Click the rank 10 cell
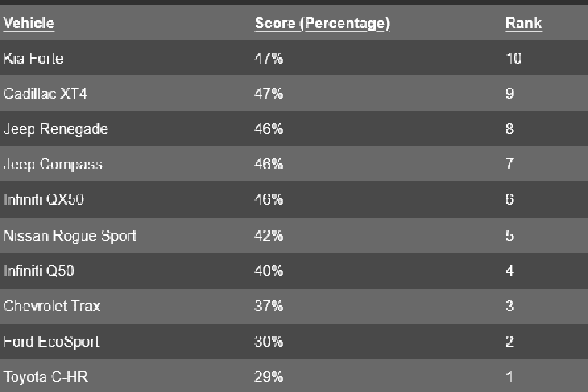This screenshot has width=588, height=392. click(514, 59)
